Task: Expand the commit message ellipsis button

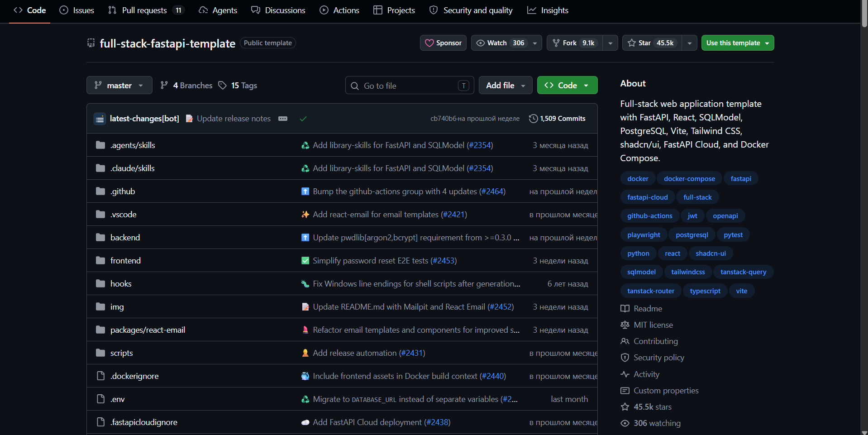Action: 283,119
